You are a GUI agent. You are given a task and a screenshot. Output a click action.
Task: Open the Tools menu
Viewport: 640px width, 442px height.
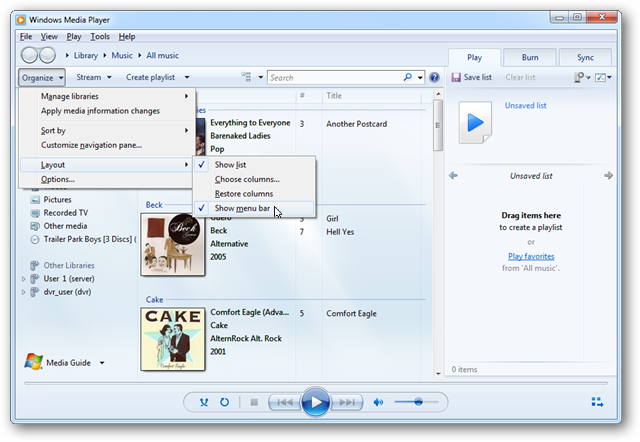pyautogui.click(x=100, y=36)
